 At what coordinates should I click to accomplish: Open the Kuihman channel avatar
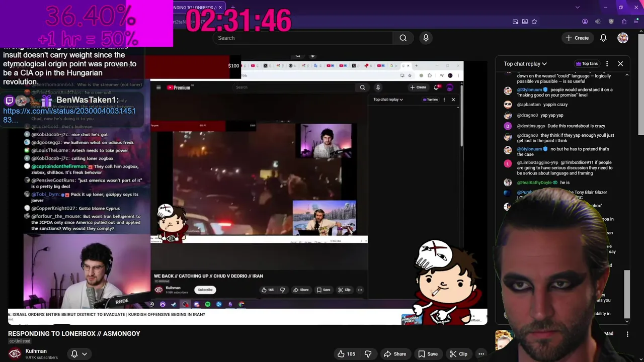[15, 354]
